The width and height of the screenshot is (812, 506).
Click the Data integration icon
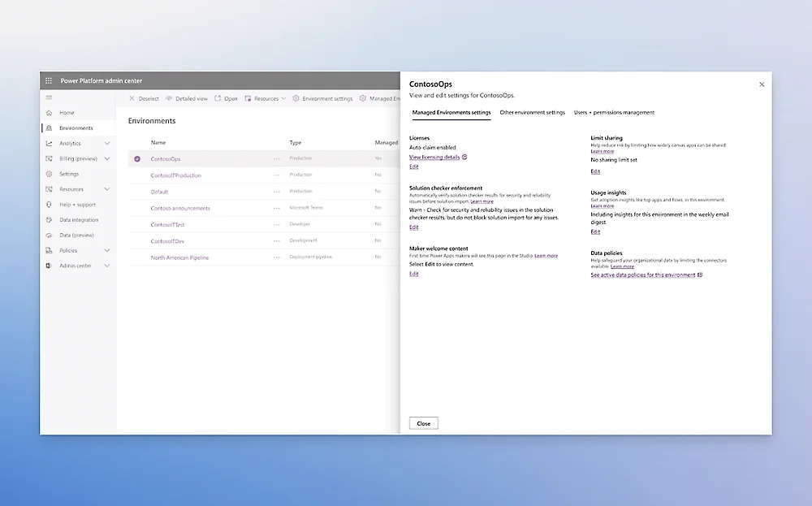(x=50, y=219)
